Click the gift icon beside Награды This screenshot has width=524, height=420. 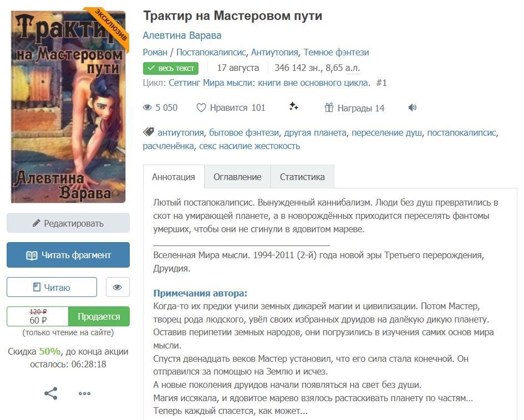click(329, 107)
